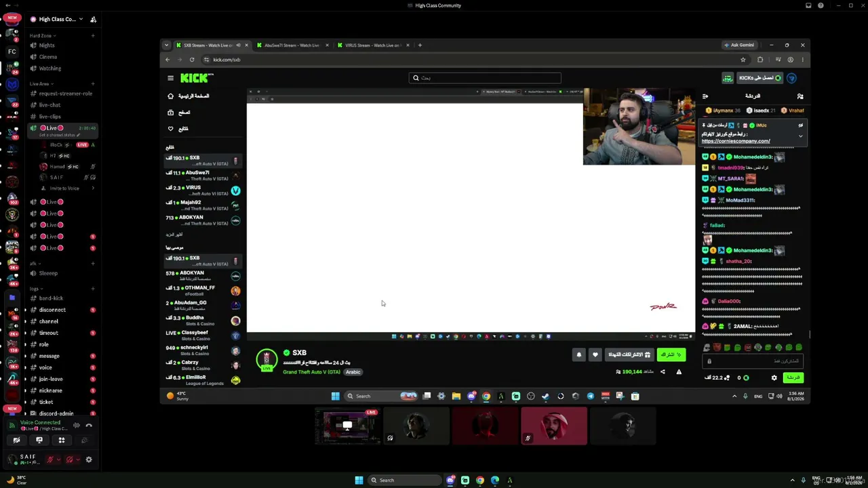Image resolution: width=868 pixels, height=488 pixels.
Task: Open the VIRUS channel in Kick sidebar
Action: (x=203, y=190)
